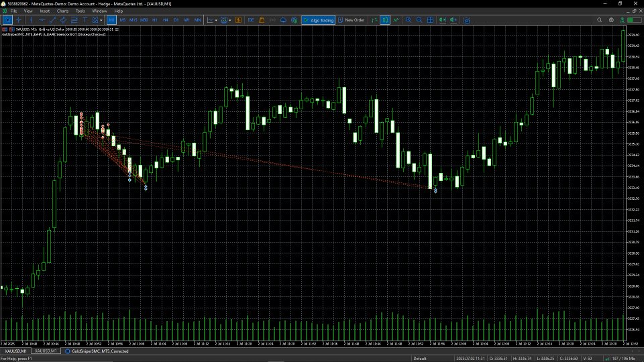Screen dimensions: 644x362
Task: Select the Fibonacci retracement tool
Action: pyautogui.click(x=74, y=19)
